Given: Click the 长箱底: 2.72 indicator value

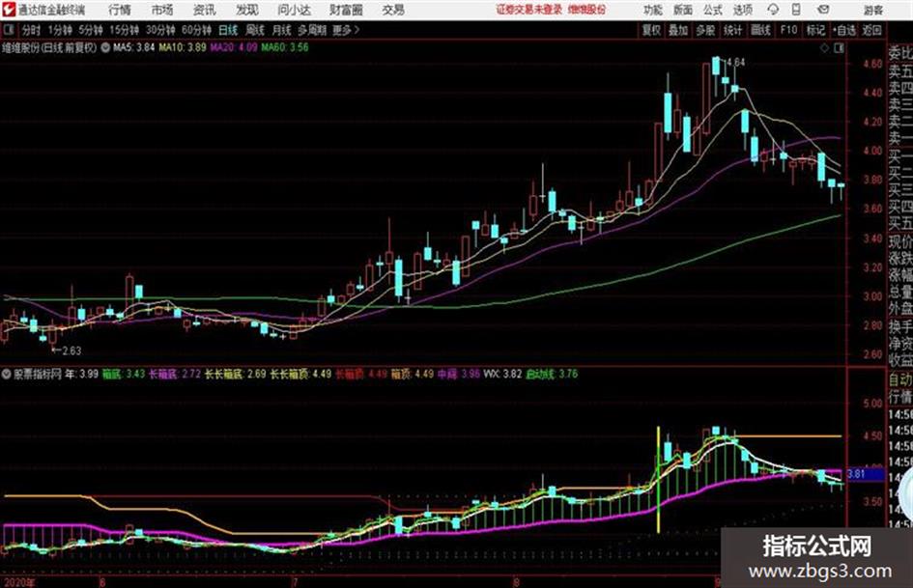Looking at the screenshot, I should [175, 374].
